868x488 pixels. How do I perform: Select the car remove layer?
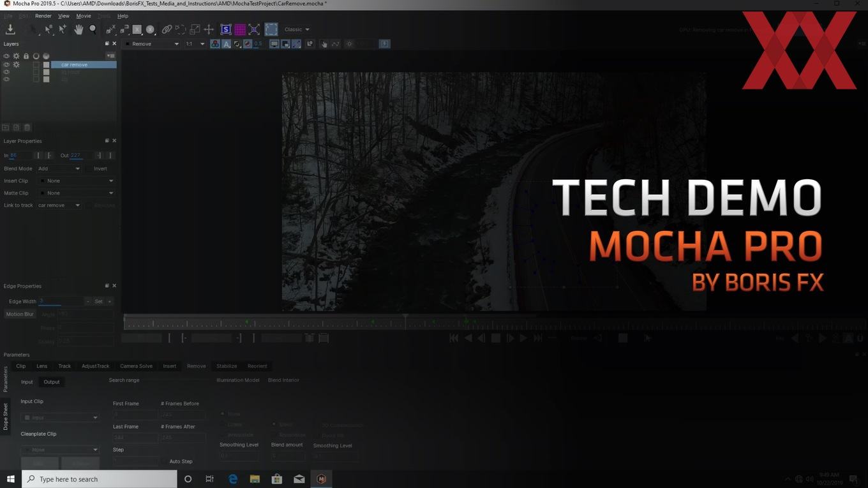(x=84, y=64)
